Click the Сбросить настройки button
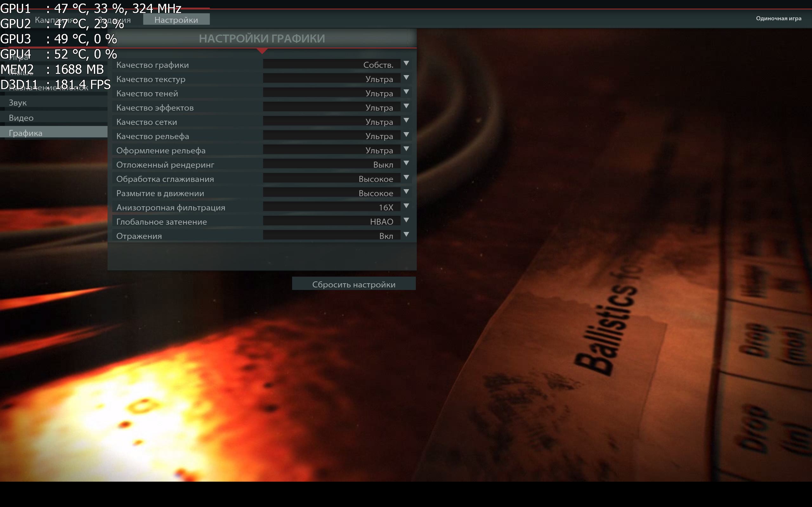Viewport: 812px width, 507px height. point(354,284)
